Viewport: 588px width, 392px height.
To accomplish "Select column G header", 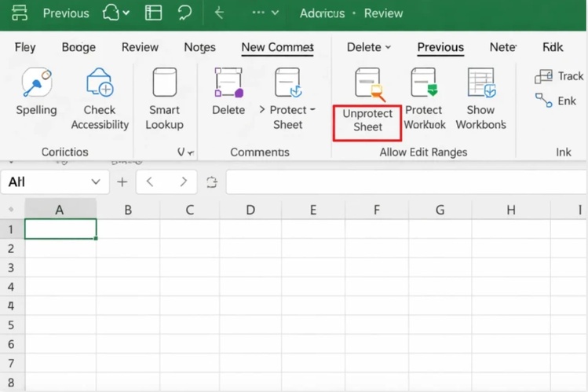I will point(440,210).
